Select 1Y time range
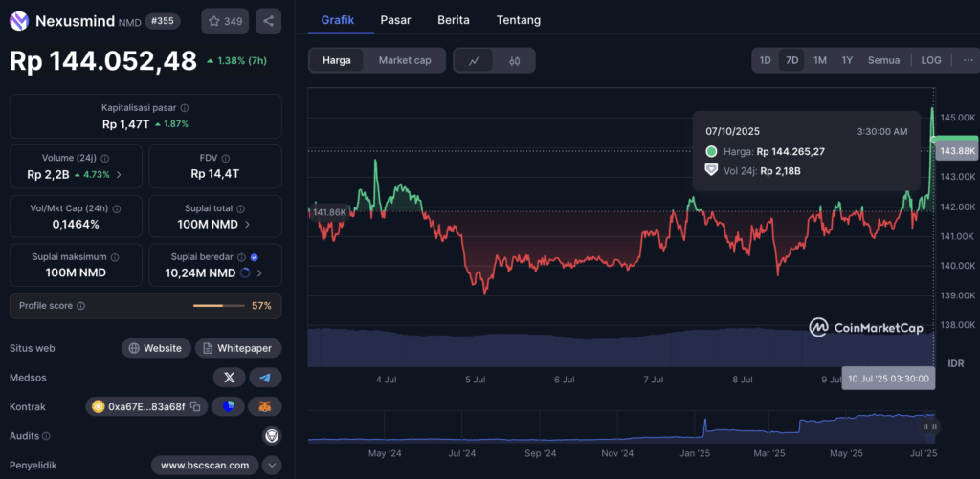Image resolution: width=980 pixels, height=479 pixels. coord(847,60)
